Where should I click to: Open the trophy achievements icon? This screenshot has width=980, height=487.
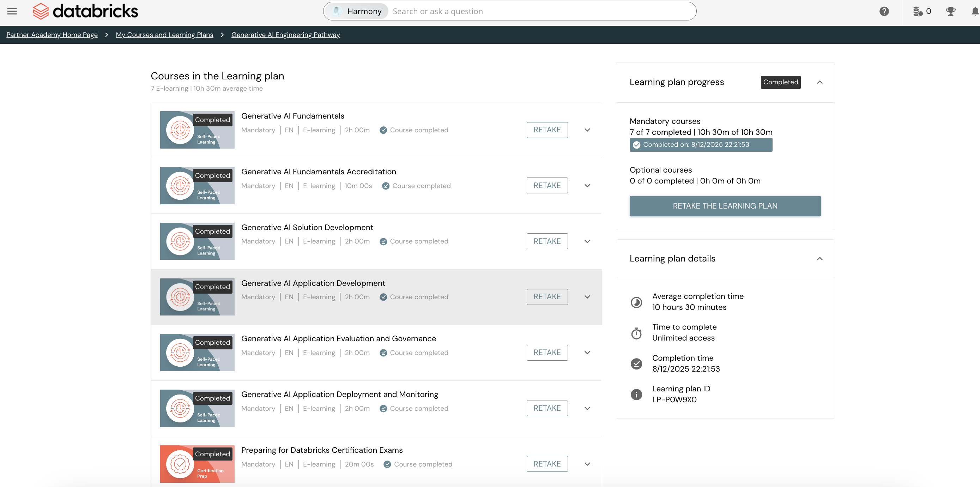pos(950,11)
